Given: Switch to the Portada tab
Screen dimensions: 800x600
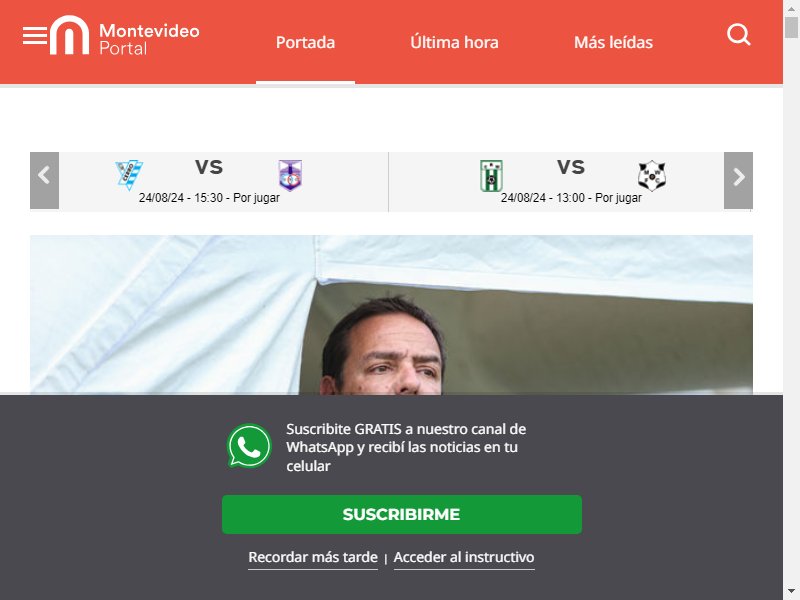Looking at the screenshot, I should click(305, 42).
